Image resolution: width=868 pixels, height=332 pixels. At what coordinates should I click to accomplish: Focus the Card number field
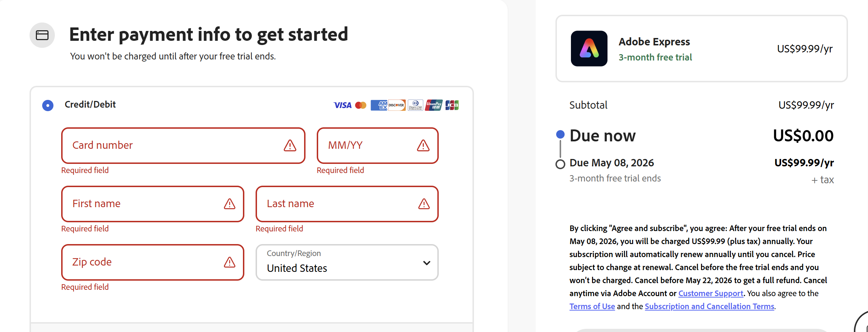point(176,145)
